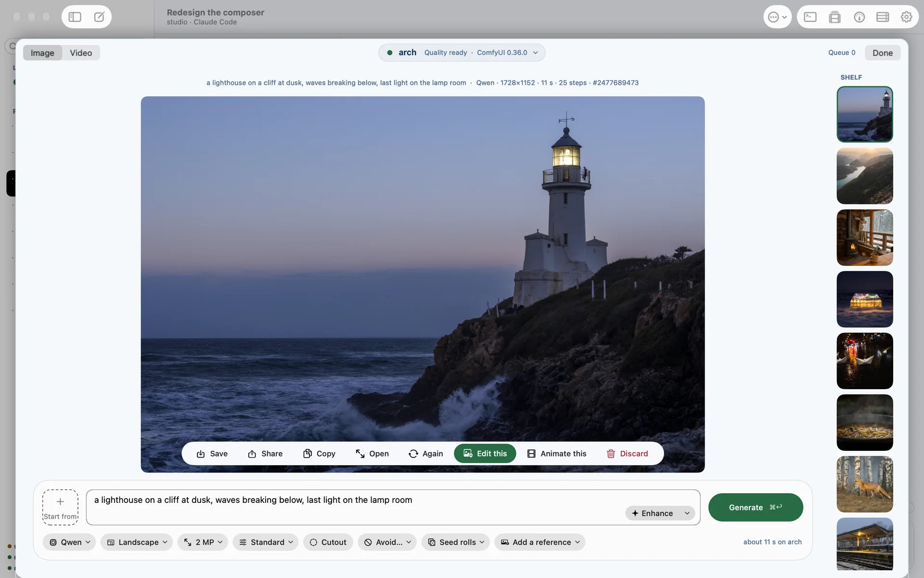Select the lighthouse thumbnail in shelf
Image resolution: width=924 pixels, height=578 pixels.
(x=865, y=114)
